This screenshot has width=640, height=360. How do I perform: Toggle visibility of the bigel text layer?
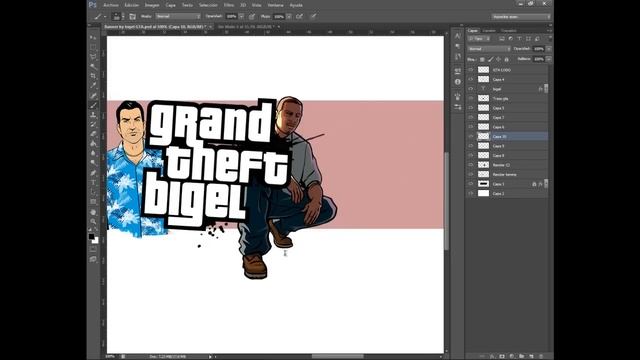(471, 89)
